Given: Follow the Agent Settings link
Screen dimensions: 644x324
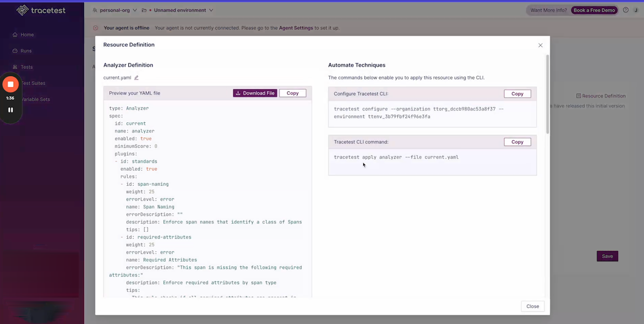Looking at the screenshot, I should [296, 28].
